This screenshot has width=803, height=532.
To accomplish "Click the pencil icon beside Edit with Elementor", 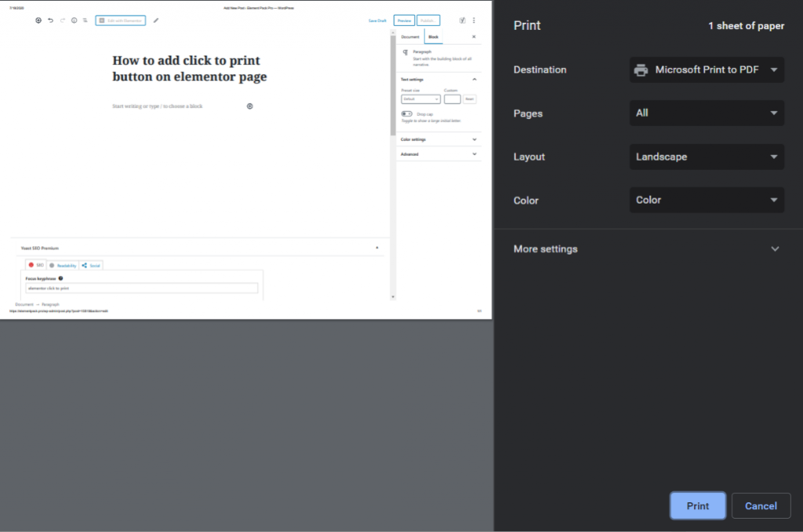I will (156, 20).
